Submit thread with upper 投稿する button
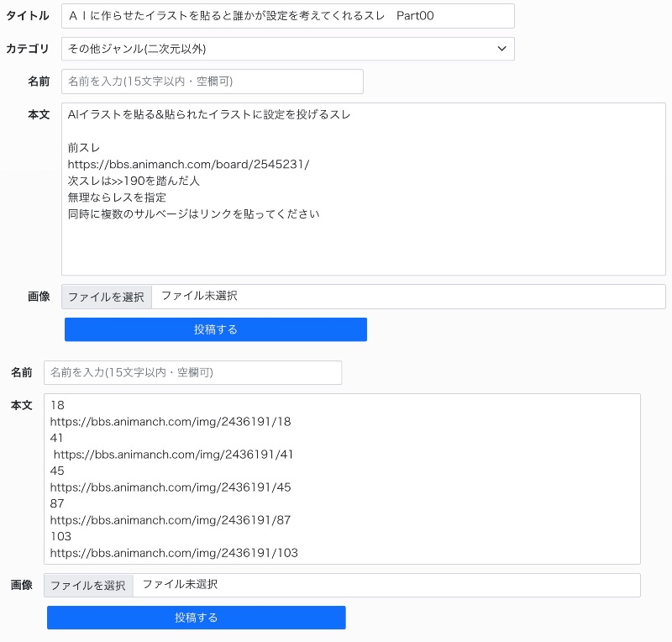Image resolution: width=672 pixels, height=642 pixels. pos(216,329)
